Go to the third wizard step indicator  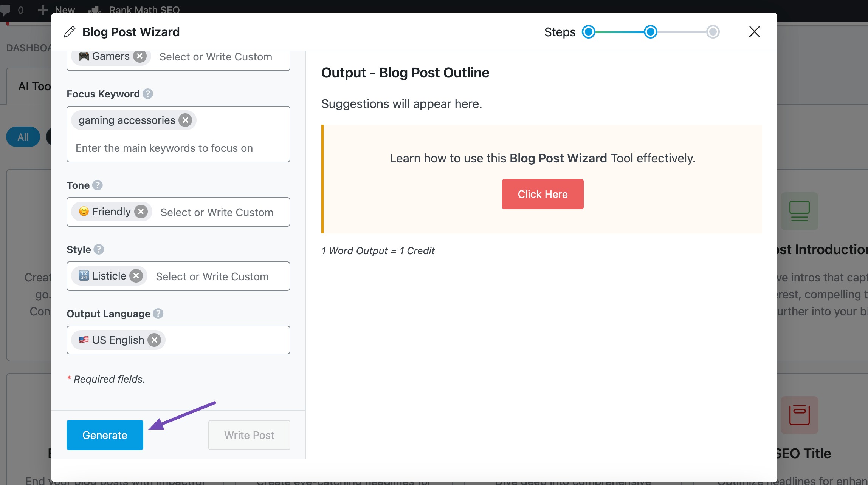(713, 32)
